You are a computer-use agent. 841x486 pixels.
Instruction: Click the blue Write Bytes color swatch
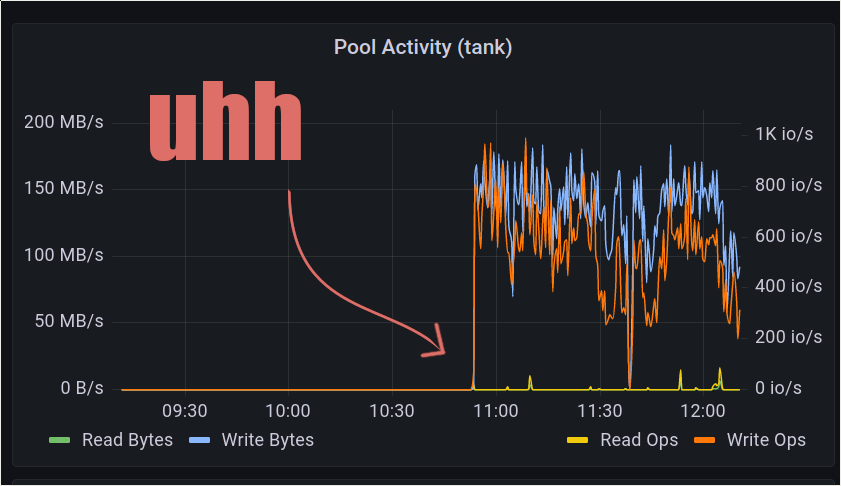200,440
